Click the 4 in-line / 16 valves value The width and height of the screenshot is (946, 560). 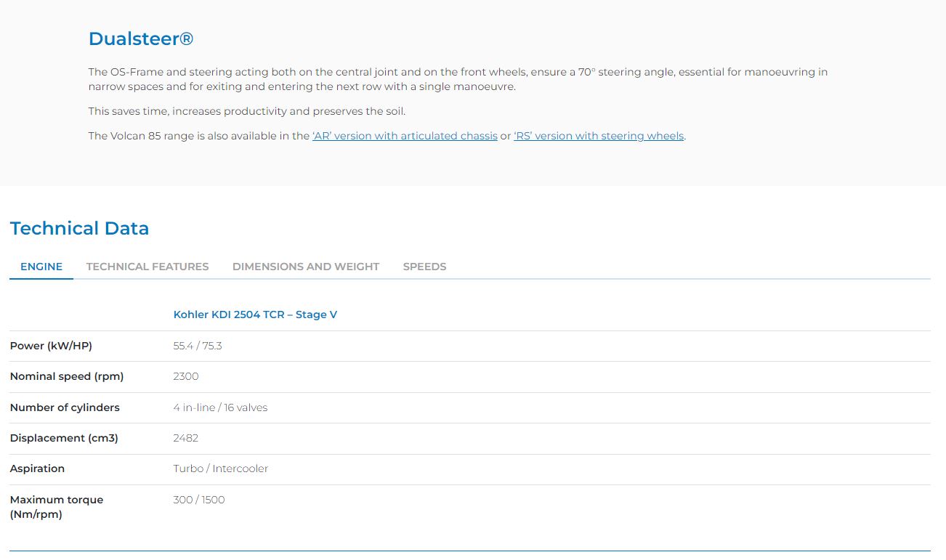click(220, 407)
